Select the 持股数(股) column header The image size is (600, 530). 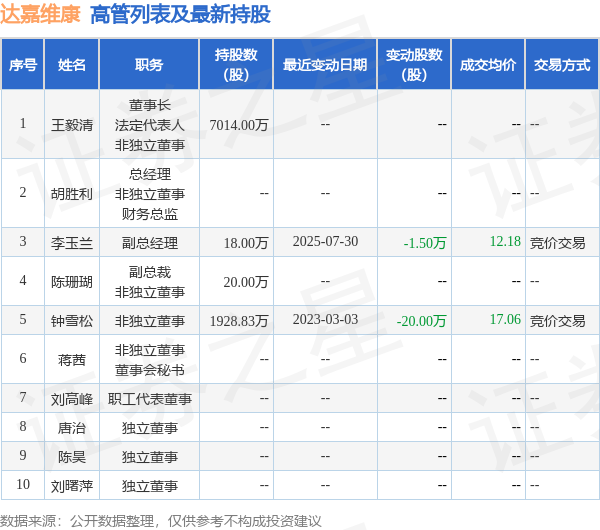236,65
